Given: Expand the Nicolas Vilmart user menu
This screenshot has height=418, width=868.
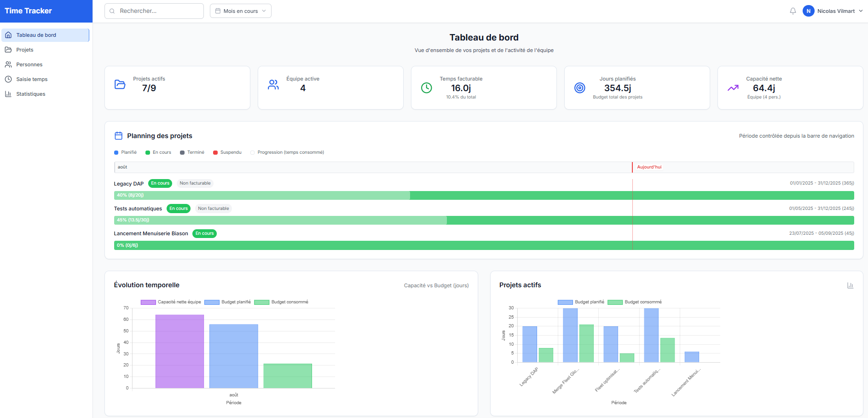Looking at the screenshot, I should click(833, 11).
